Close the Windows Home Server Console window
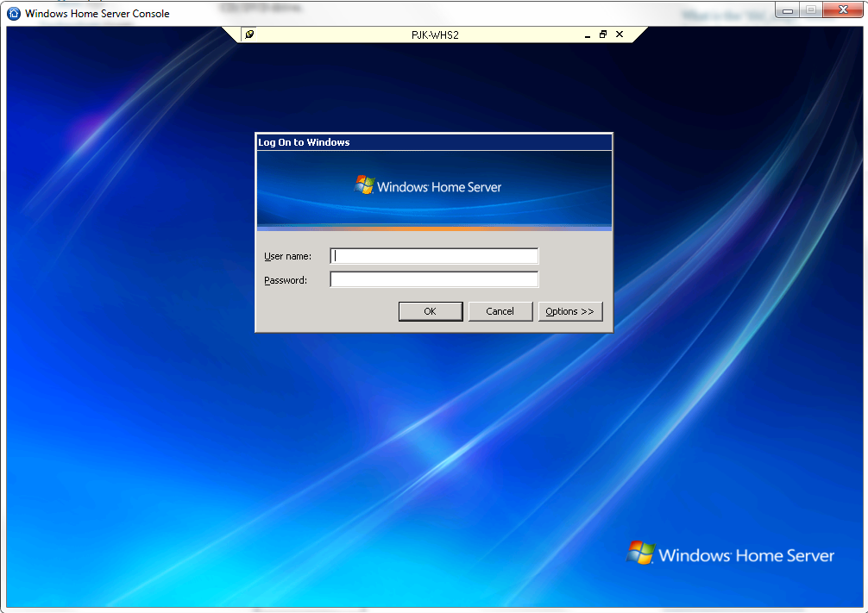The height and width of the screenshot is (613, 868). click(x=843, y=10)
